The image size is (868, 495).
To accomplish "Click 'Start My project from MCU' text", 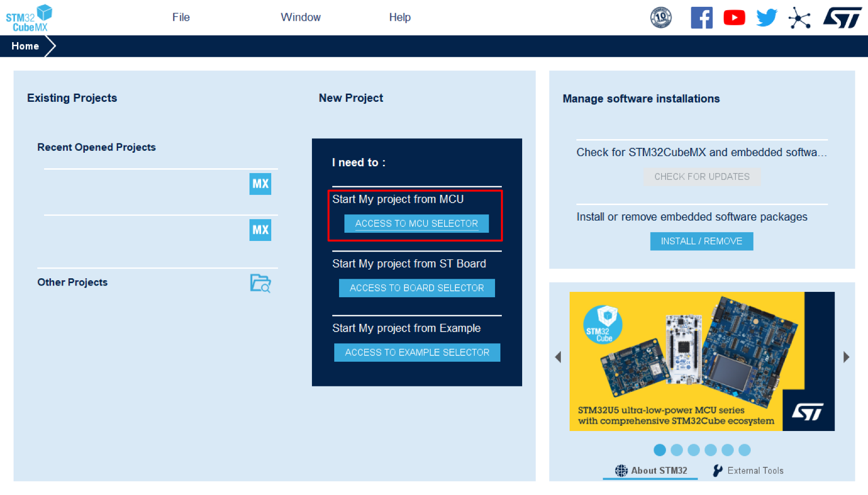I will (398, 199).
